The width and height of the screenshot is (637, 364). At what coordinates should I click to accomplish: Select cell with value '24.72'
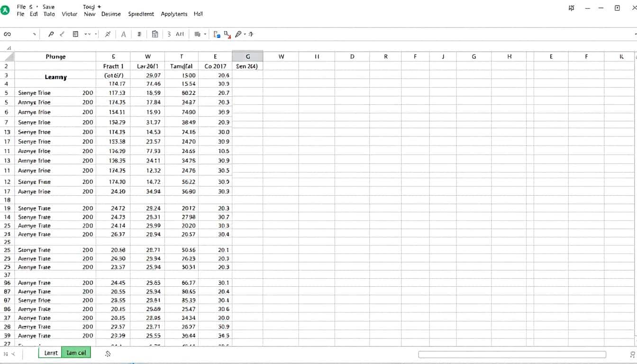point(113,208)
